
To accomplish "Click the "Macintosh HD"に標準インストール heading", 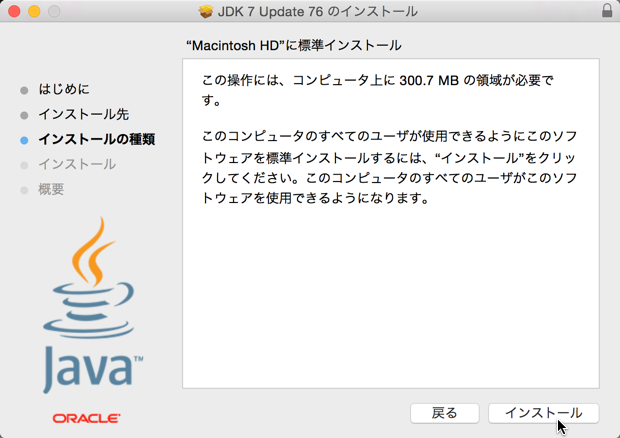I will pos(294,45).
